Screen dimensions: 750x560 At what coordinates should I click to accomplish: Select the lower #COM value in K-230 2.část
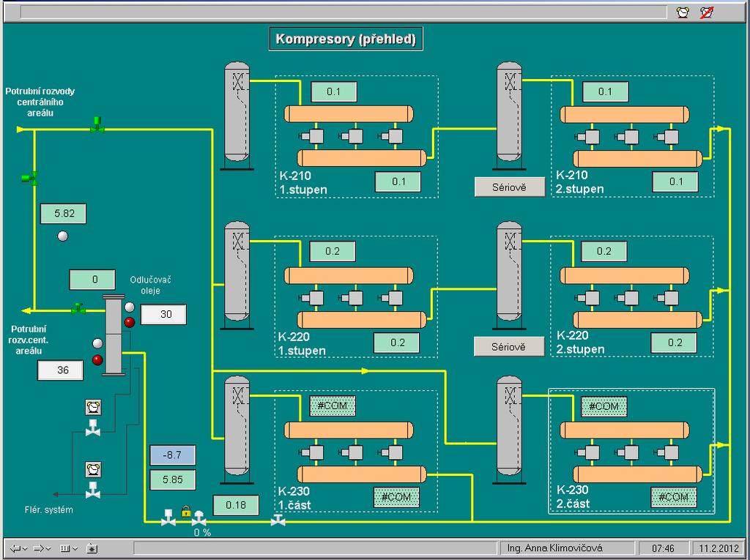(674, 497)
